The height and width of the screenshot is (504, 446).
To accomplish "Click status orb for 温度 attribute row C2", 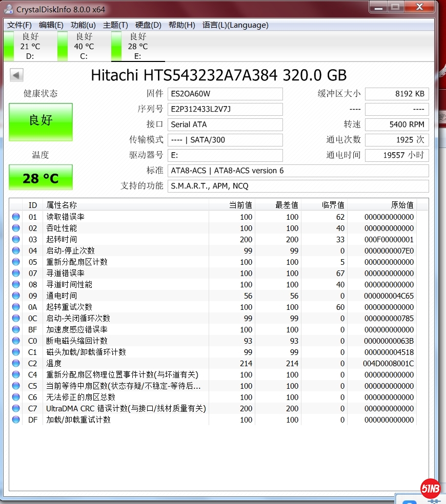I will [16, 363].
